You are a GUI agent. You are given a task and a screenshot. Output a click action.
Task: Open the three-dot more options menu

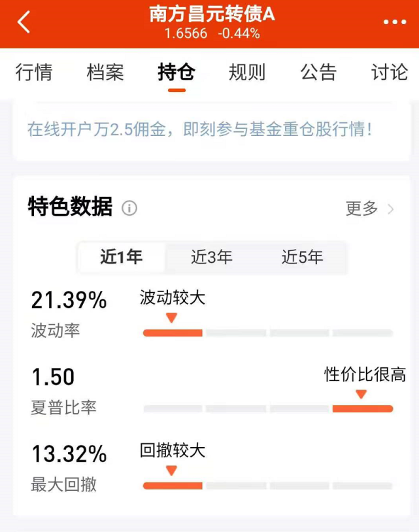[394, 23]
